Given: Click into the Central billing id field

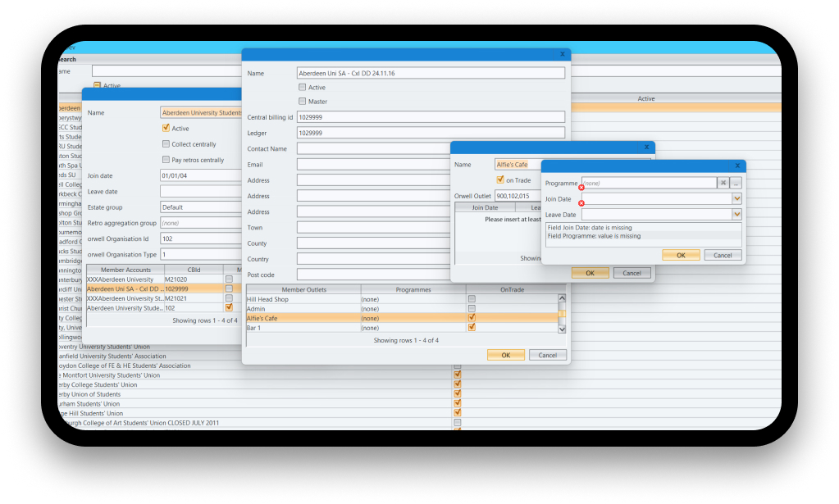Looking at the screenshot, I should tap(430, 117).
